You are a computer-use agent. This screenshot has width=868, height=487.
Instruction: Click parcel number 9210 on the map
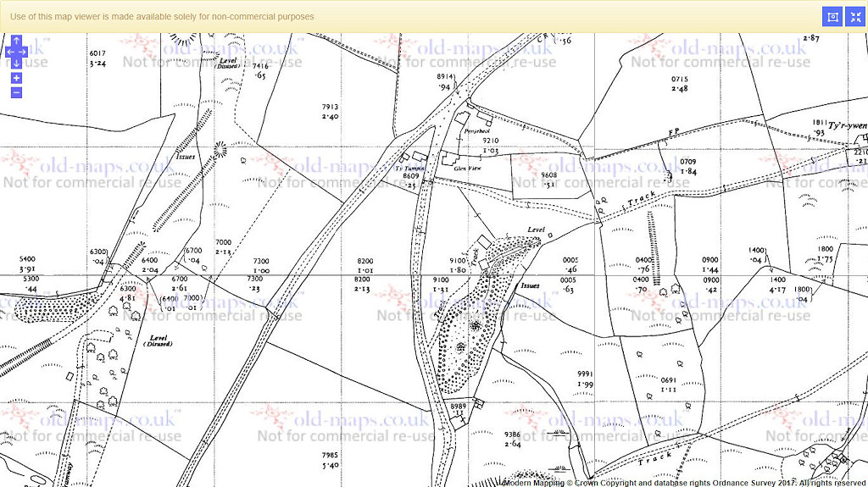click(x=491, y=141)
